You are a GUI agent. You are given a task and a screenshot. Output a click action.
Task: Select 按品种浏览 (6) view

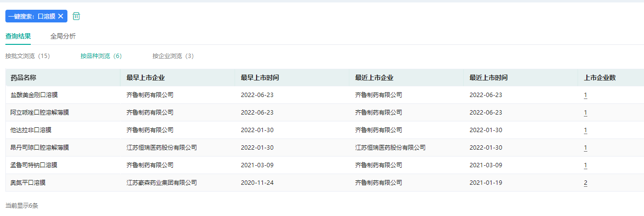pyautogui.click(x=101, y=56)
